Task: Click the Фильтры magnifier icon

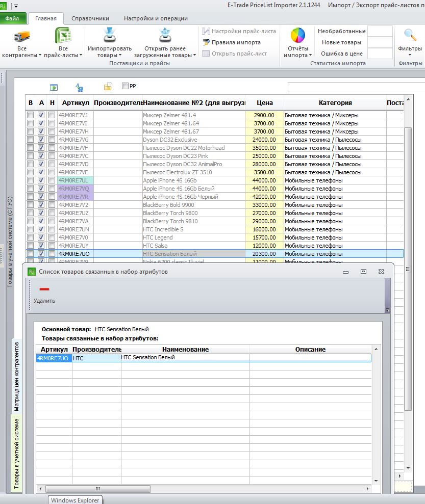Action: pyautogui.click(x=410, y=35)
